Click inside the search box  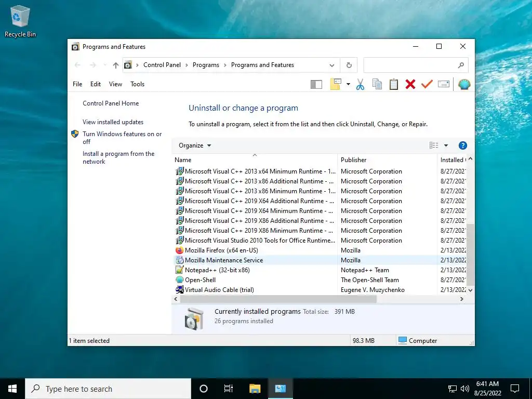410,65
